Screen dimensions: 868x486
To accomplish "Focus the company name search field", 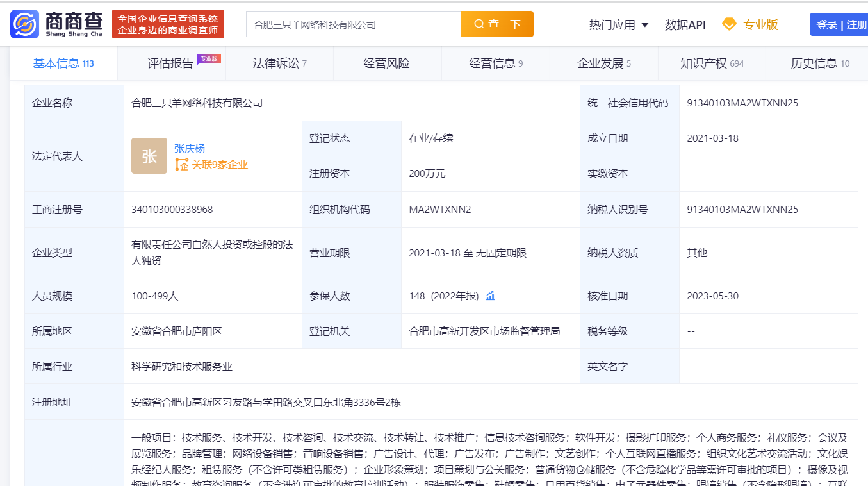I will coord(354,24).
